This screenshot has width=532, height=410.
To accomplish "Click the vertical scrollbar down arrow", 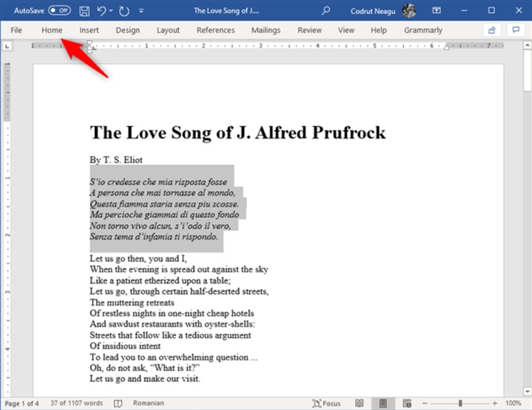I will (x=527, y=391).
